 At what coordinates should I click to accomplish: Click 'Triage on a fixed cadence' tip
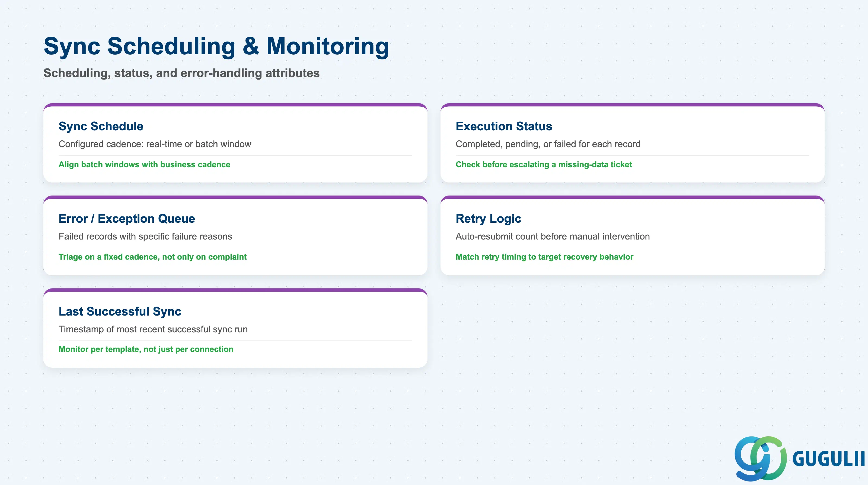(153, 257)
